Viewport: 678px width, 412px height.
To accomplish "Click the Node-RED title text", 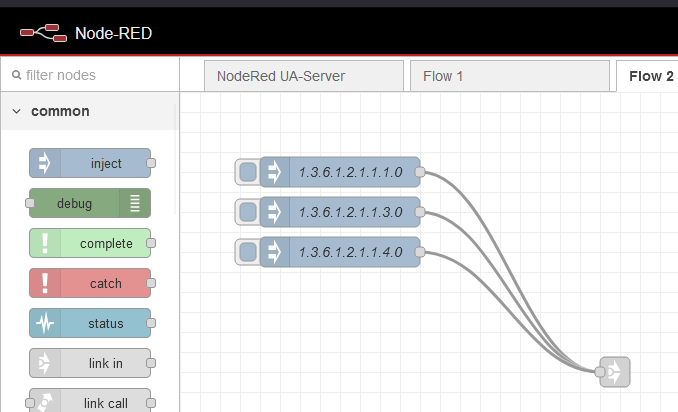I will coord(114,33).
